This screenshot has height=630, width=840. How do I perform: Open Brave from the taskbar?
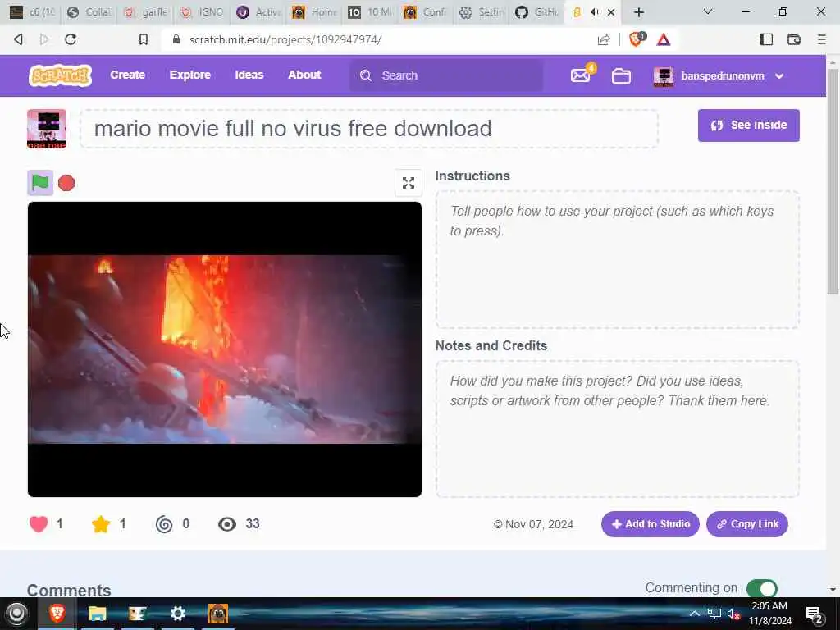(x=57, y=614)
